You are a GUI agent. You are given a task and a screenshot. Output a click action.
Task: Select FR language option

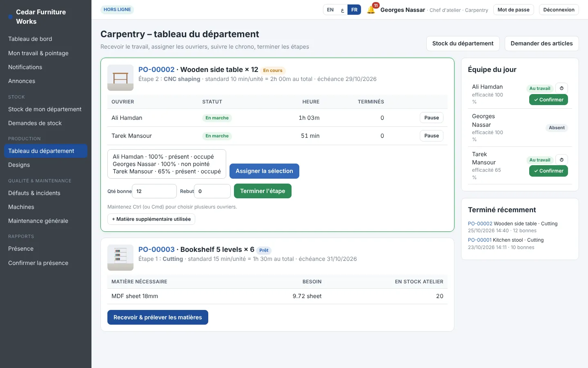point(354,10)
